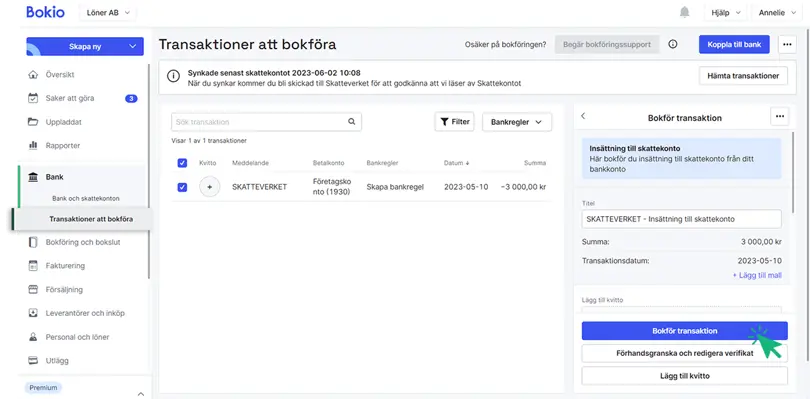Click the Premium badge

42,388
